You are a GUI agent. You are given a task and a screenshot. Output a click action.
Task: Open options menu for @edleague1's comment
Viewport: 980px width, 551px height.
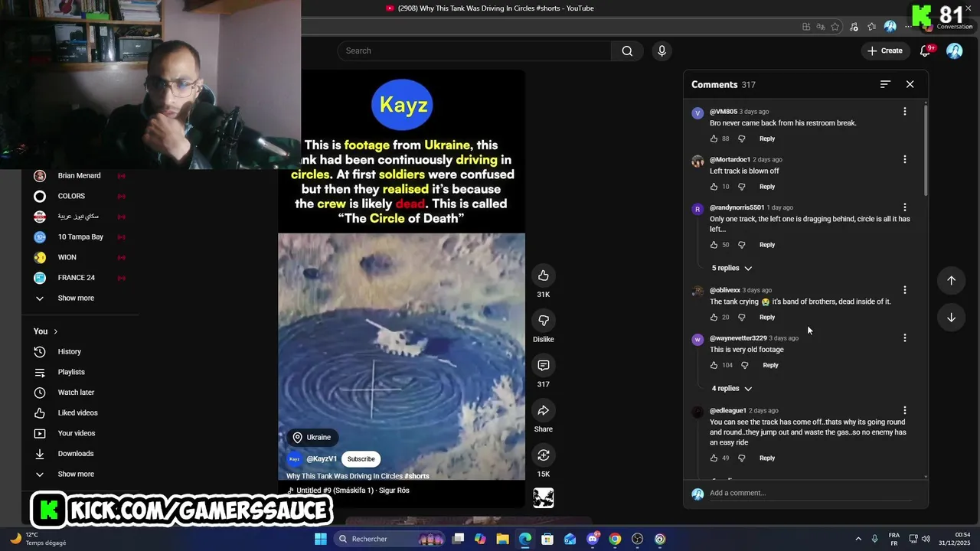point(904,411)
